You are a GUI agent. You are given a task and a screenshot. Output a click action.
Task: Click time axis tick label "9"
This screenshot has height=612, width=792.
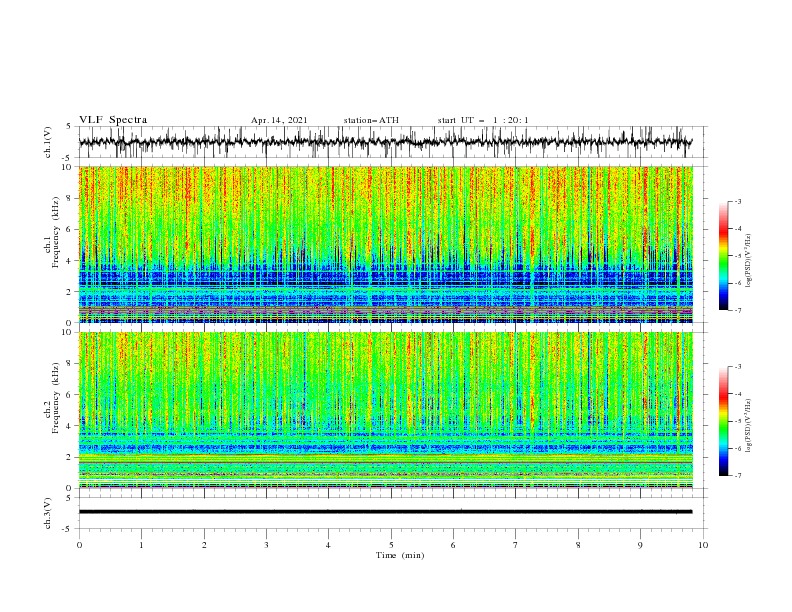point(640,545)
